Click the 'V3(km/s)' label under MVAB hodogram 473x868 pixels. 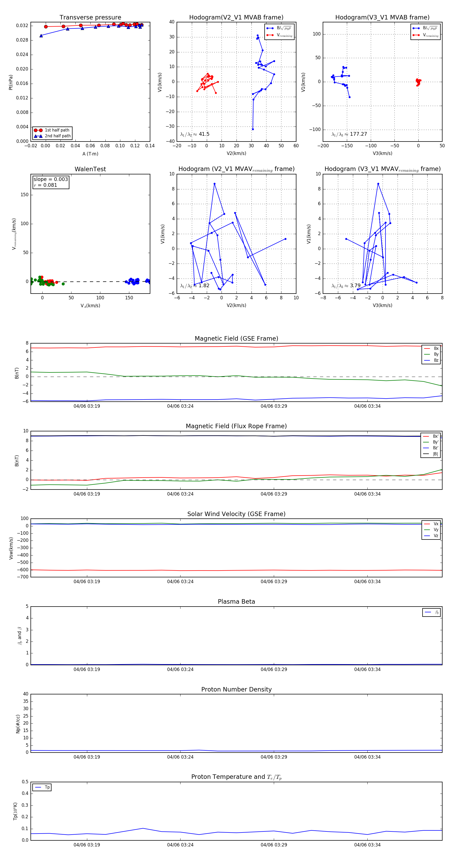[x=382, y=154]
